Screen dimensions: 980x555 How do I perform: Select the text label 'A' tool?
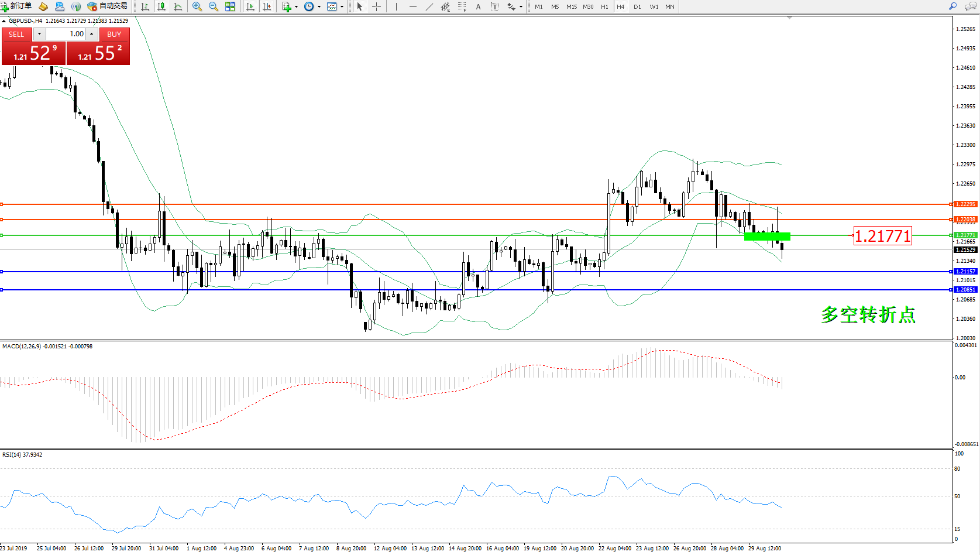(x=478, y=6)
